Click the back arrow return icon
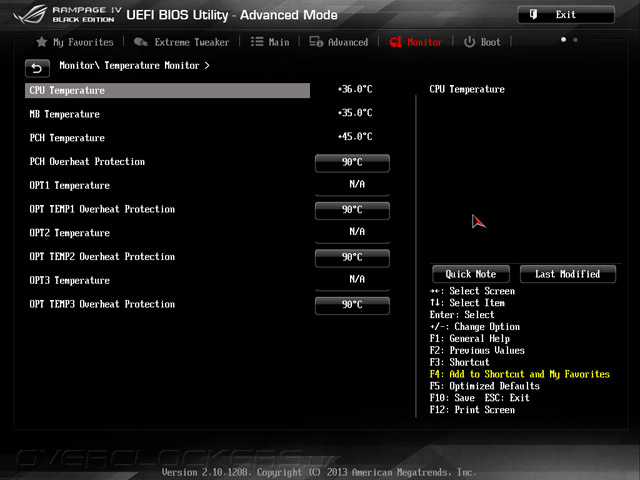This screenshot has width=640, height=480. point(37,68)
